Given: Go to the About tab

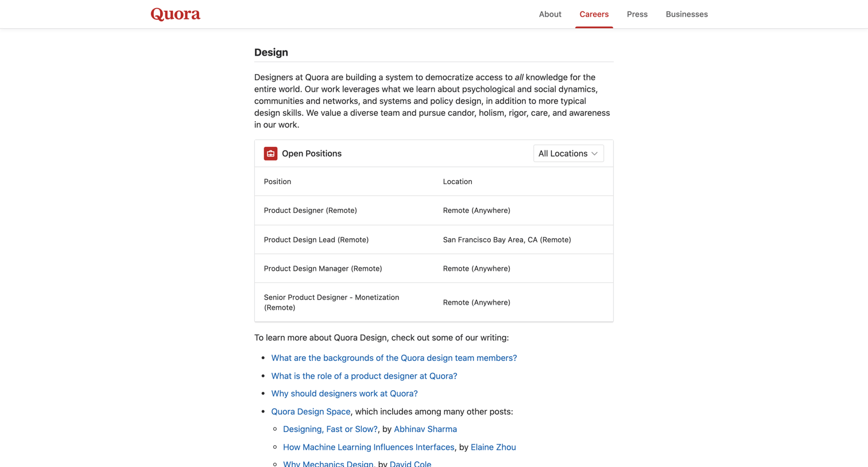Looking at the screenshot, I should tap(550, 14).
